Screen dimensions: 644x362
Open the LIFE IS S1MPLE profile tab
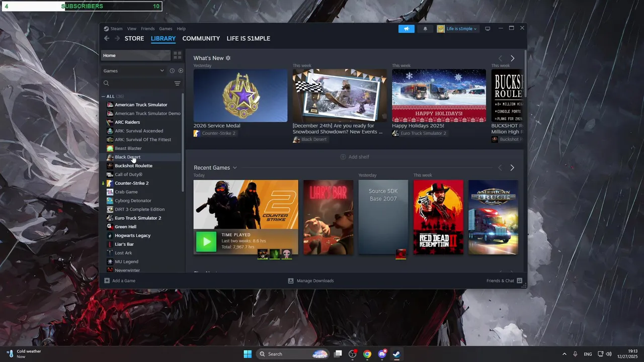[x=249, y=39]
